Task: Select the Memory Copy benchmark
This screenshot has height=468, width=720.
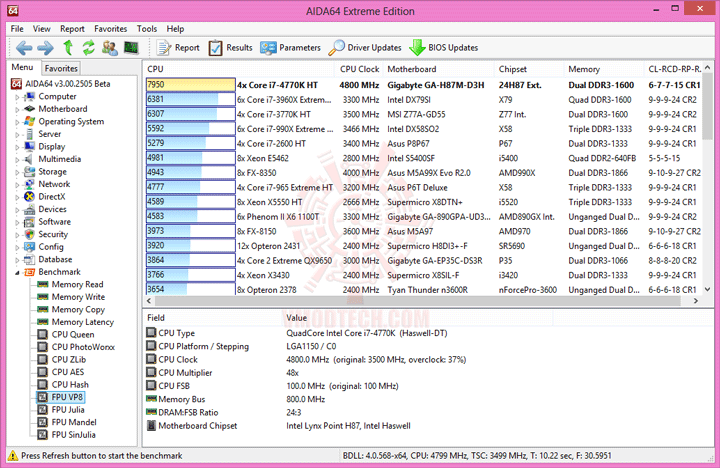Action: [78, 310]
